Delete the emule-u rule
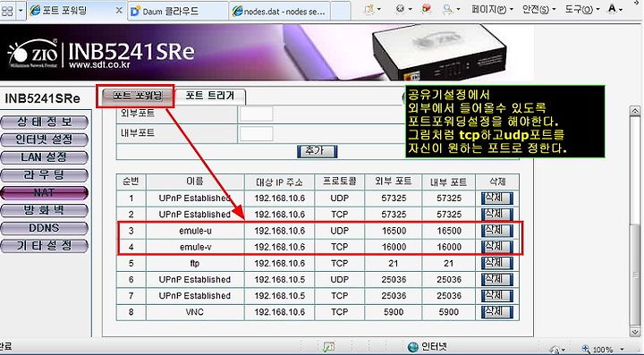Viewport: 644px width, 355px height. click(497, 231)
